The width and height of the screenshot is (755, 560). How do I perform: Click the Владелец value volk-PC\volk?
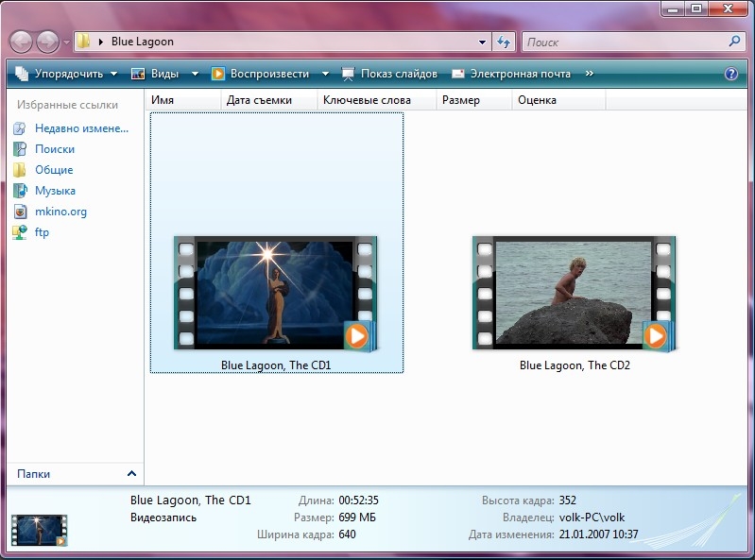pyautogui.click(x=592, y=518)
